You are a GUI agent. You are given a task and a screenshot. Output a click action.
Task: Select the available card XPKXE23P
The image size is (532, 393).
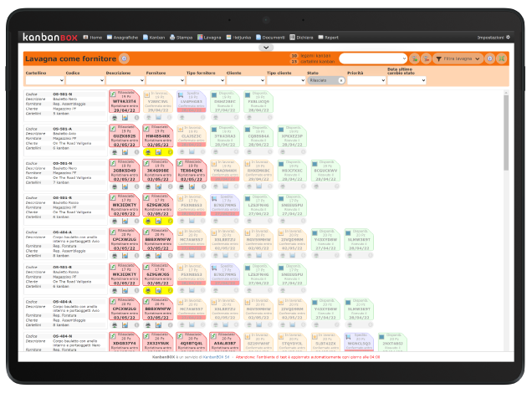[x=293, y=135]
